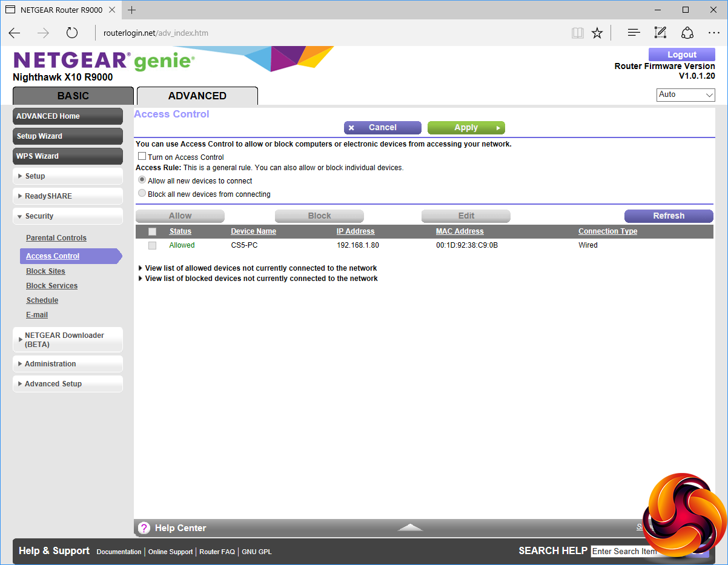Open the Online Support link
Viewport: 728px width, 565px height.
pos(170,552)
